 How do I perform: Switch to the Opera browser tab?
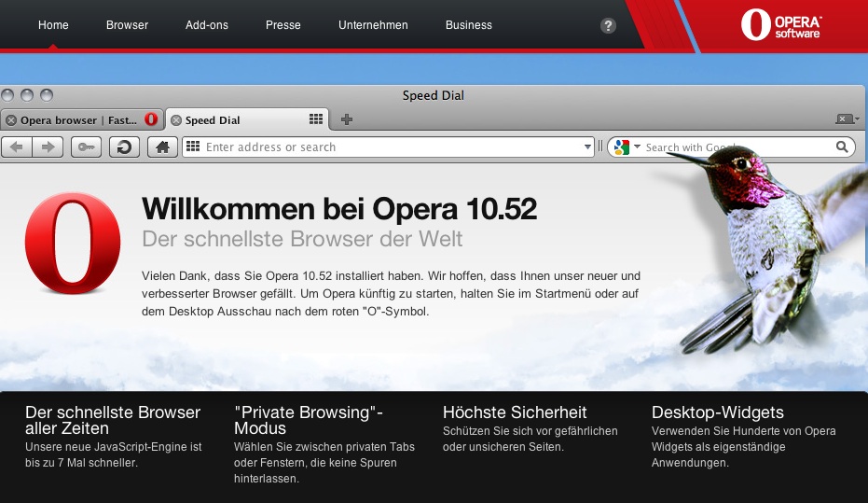81,120
